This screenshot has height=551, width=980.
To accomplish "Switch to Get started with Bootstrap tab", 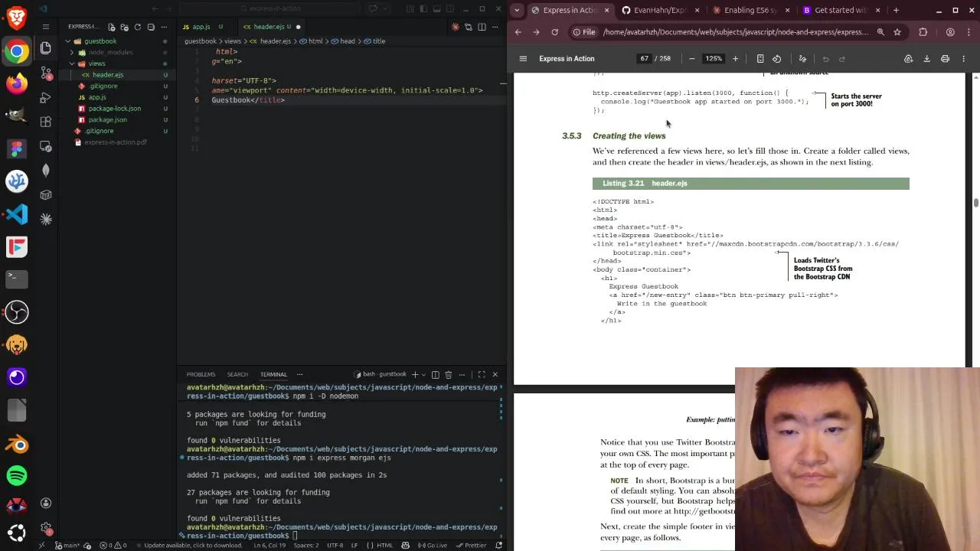I will [841, 10].
